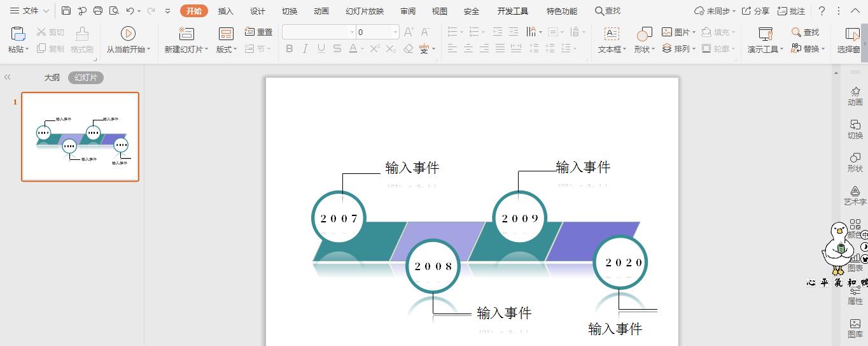The width and height of the screenshot is (868, 346).
Task: Switch to the Design (设计) tab
Action: (x=258, y=11)
